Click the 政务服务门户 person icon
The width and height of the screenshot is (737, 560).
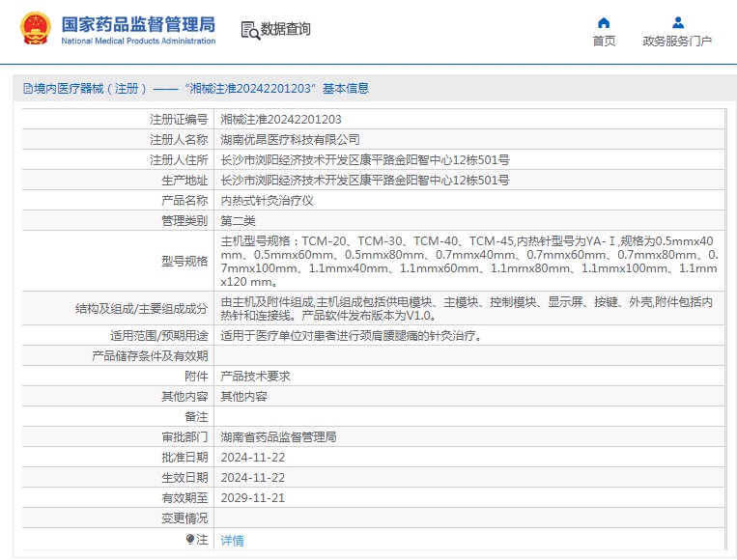[x=677, y=22]
